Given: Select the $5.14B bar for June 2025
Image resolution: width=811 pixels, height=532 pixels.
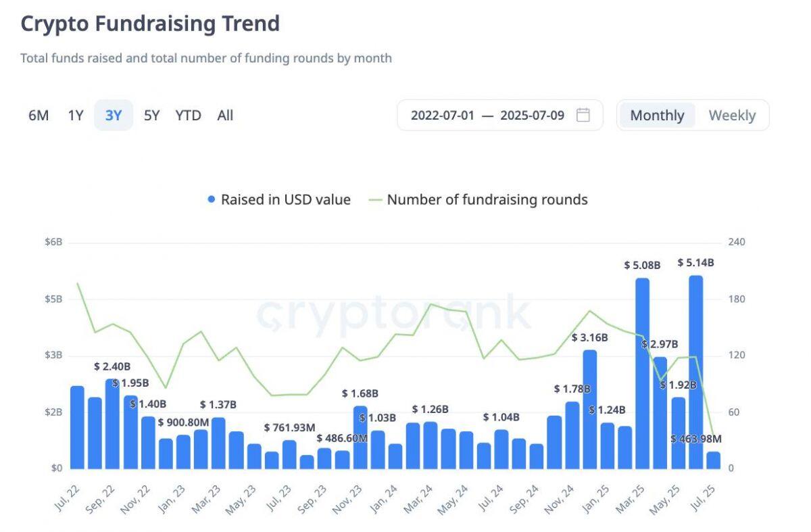Looking at the screenshot, I should pos(695,372).
